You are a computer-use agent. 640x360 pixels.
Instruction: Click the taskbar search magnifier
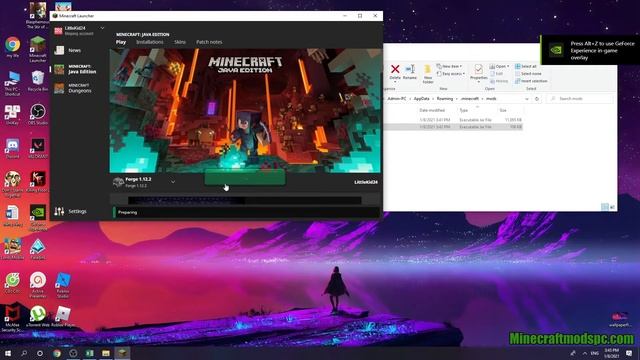tap(24, 353)
